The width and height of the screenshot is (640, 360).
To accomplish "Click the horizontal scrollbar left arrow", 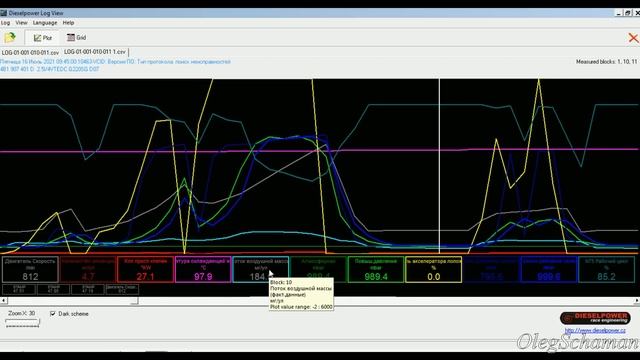I will click(3, 301).
